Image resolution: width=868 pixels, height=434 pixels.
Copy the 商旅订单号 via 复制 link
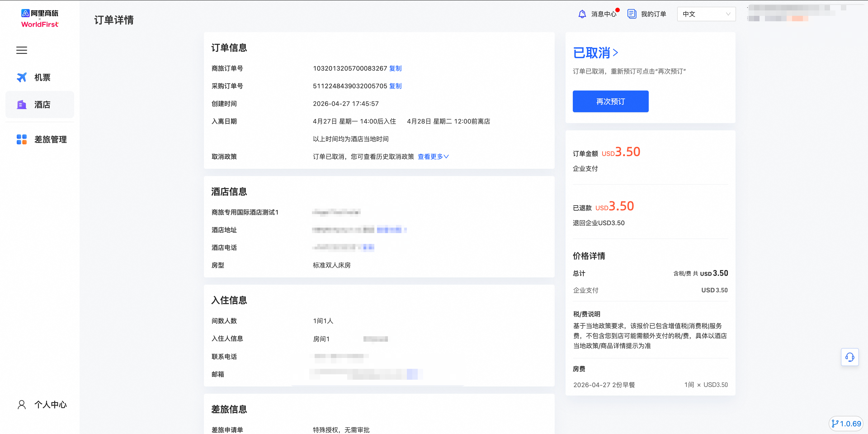(395, 69)
